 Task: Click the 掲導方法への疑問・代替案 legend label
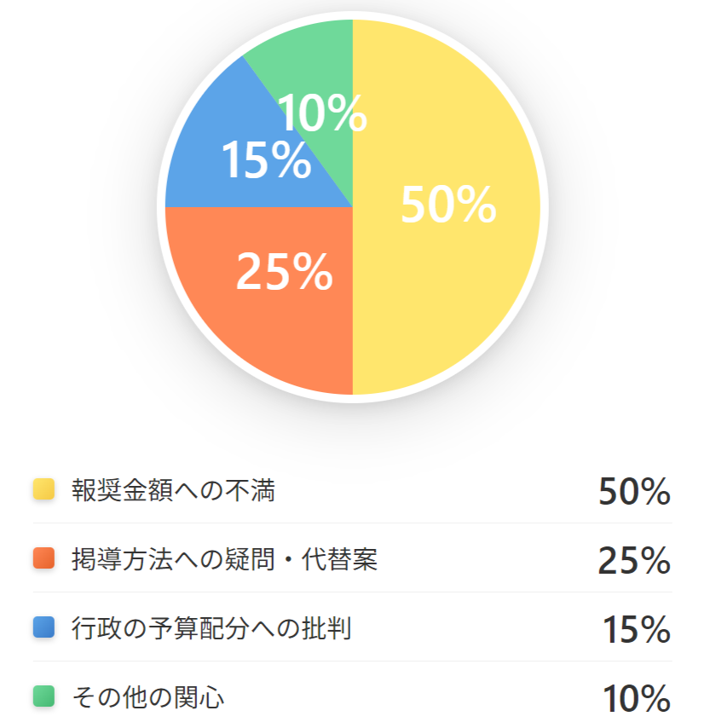point(224,558)
